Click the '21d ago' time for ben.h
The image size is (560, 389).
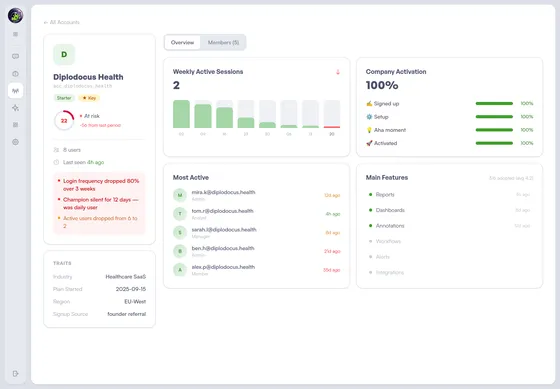pos(332,251)
